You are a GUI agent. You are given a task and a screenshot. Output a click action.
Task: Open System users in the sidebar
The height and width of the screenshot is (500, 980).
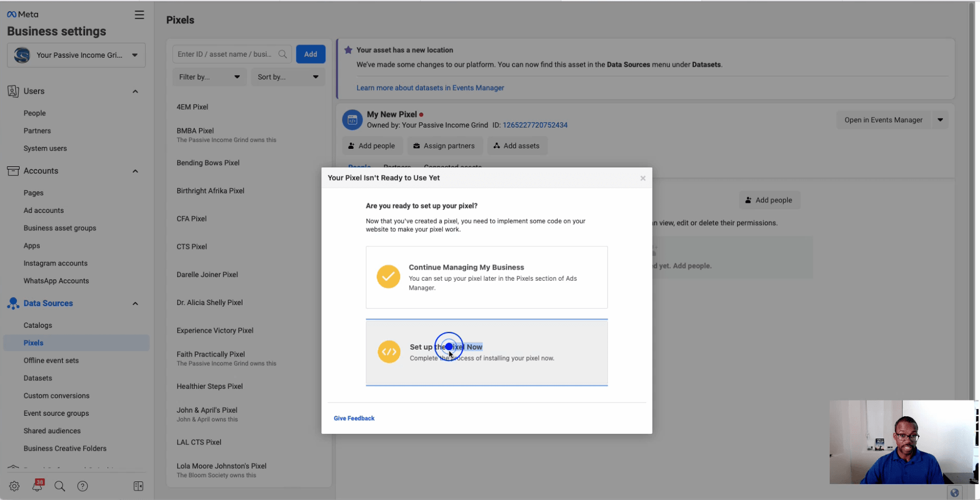(45, 148)
